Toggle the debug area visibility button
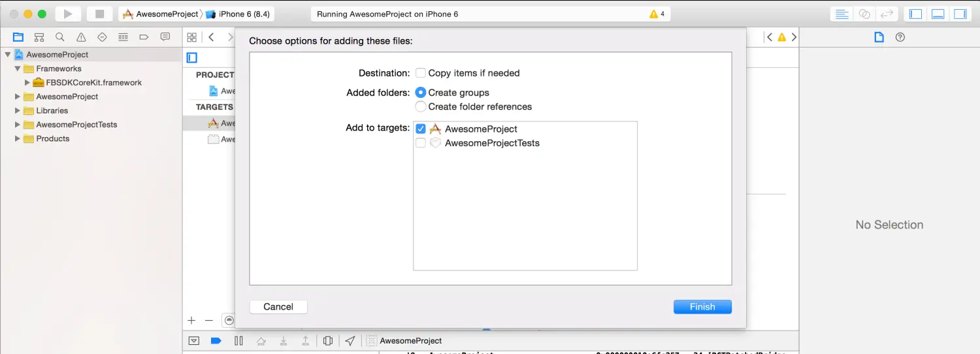 coord(938,14)
